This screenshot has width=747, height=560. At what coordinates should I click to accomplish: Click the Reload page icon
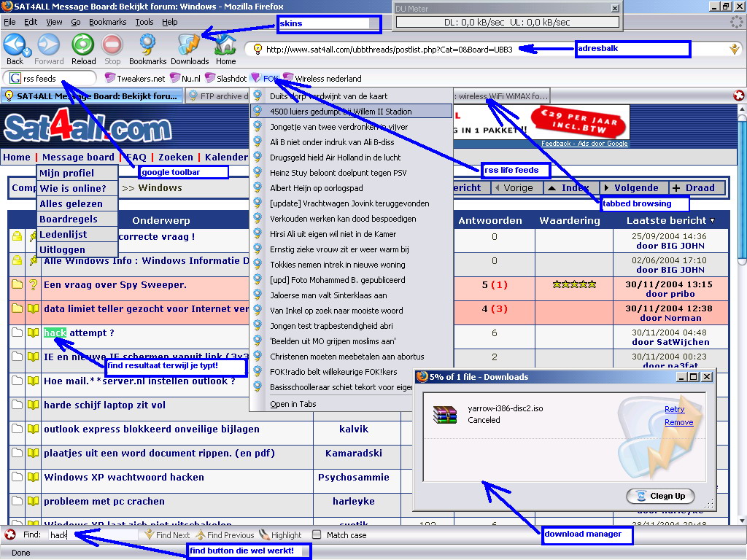(x=83, y=45)
